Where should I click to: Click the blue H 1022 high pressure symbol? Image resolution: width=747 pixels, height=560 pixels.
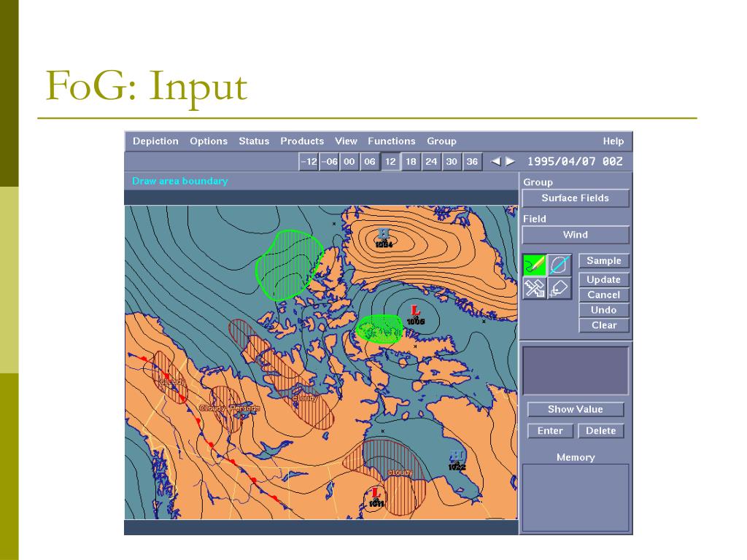pyautogui.click(x=457, y=460)
